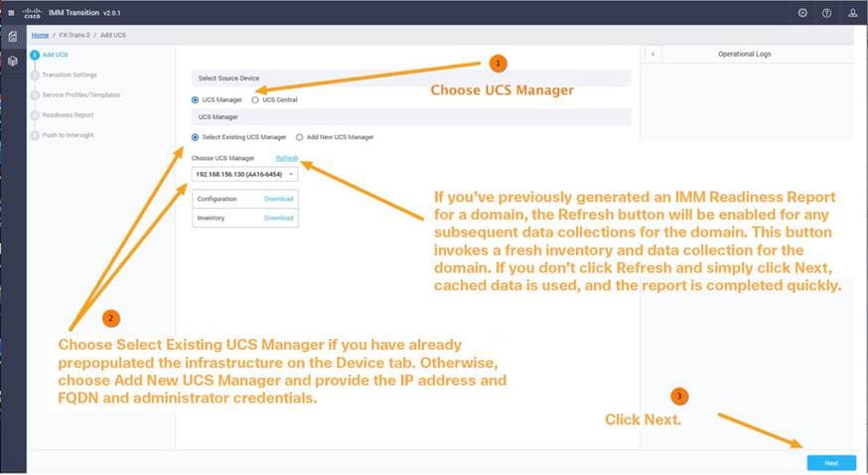Choose Add New UCS Manager option
The image size is (868, 475).
300,137
